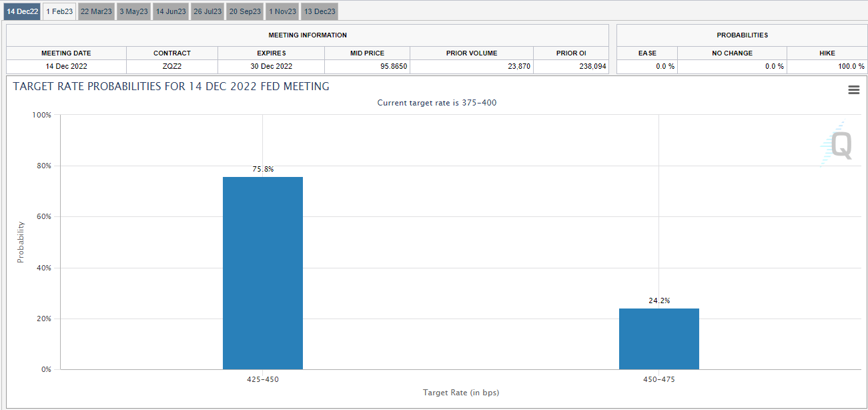Switch to the 14 Jun23 tab

click(x=171, y=11)
